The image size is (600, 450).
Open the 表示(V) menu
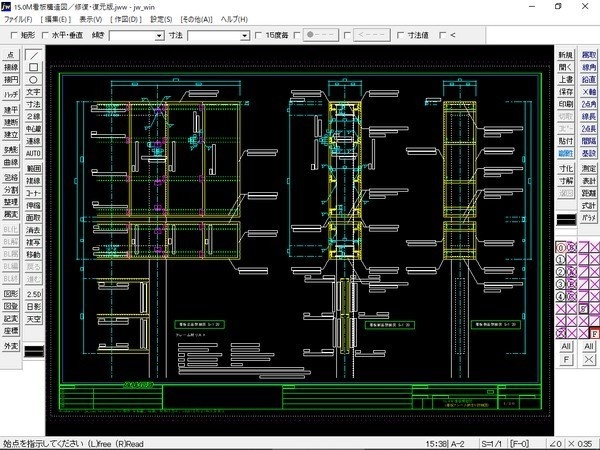(91, 19)
